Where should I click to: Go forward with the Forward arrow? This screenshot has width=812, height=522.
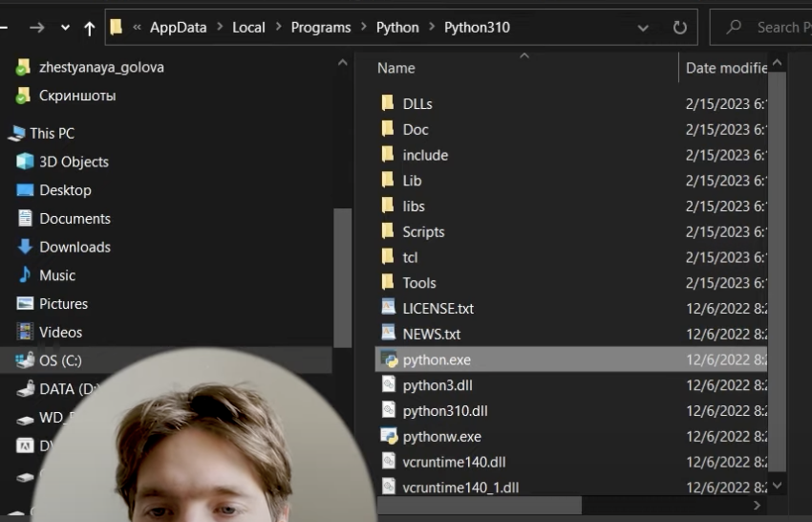(36, 28)
